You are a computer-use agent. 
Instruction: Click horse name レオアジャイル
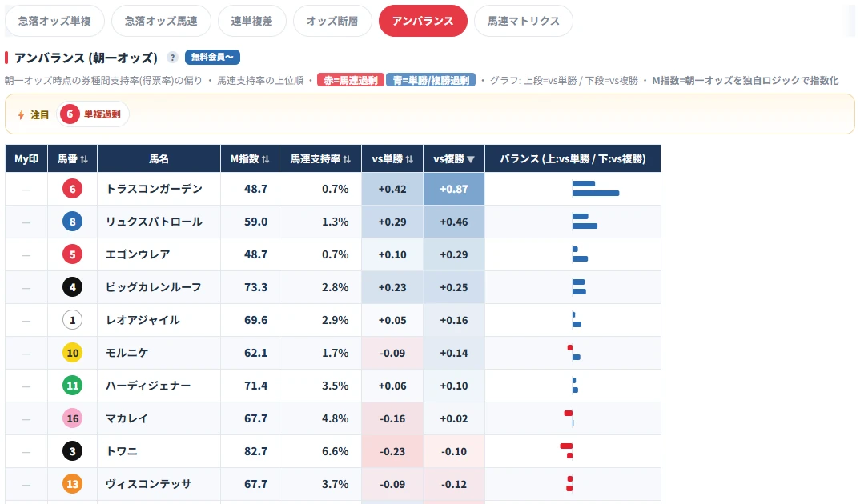[x=143, y=320]
